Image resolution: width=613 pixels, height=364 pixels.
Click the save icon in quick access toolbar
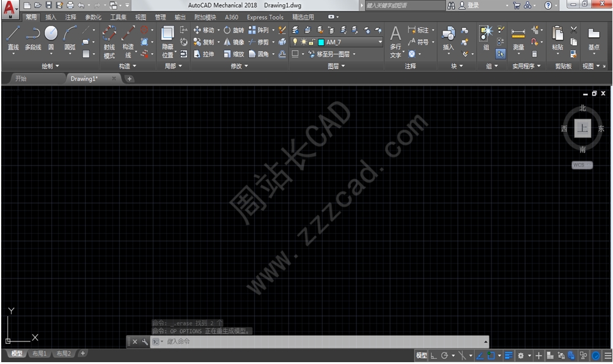[x=49, y=5]
